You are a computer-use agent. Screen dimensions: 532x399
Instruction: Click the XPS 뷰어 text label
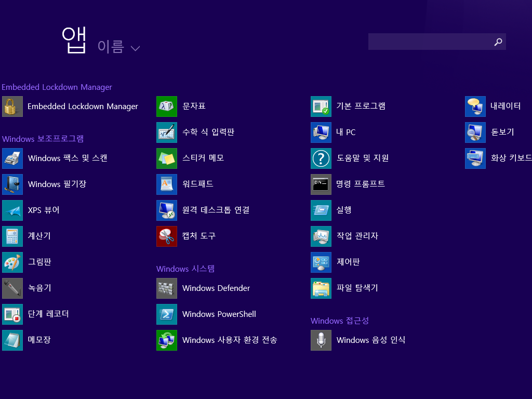pyautogui.click(x=44, y=210)
